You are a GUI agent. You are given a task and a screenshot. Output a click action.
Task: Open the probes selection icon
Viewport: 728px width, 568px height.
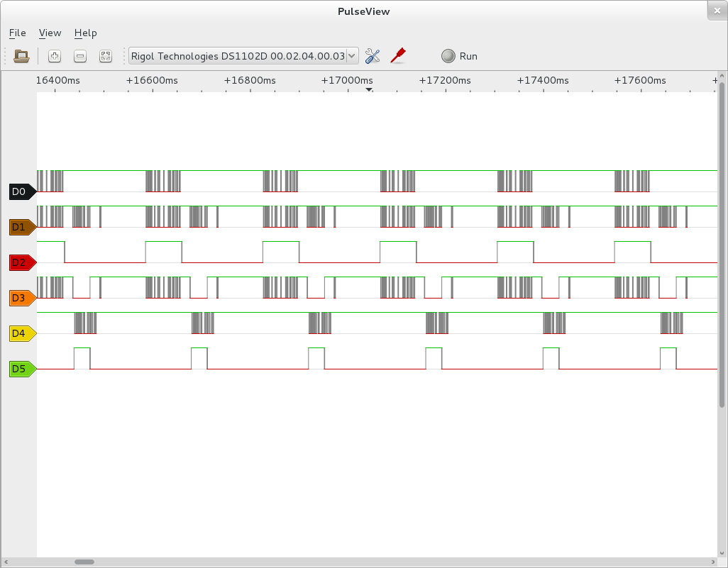398,56
